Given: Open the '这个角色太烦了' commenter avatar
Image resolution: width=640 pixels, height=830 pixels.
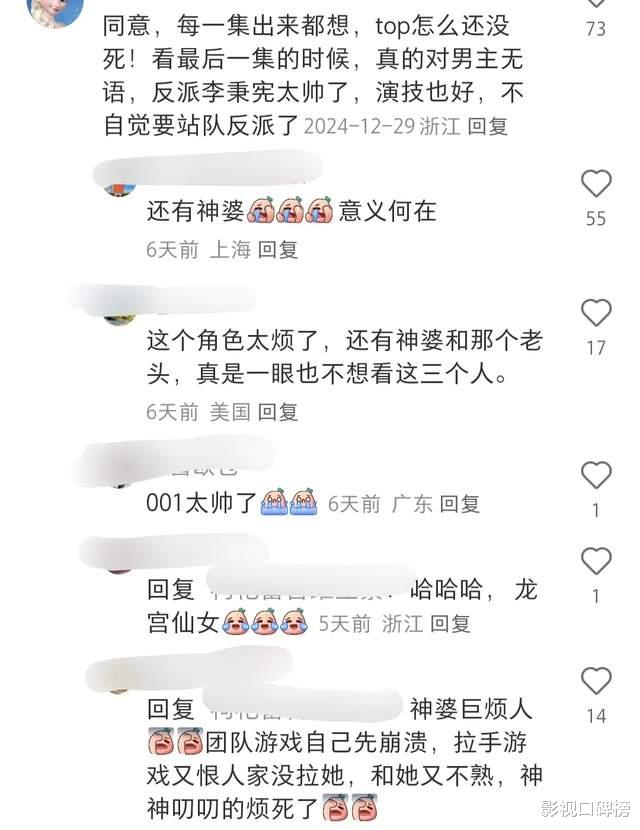Looking at the screenshot, I should (x=120, y=319).
